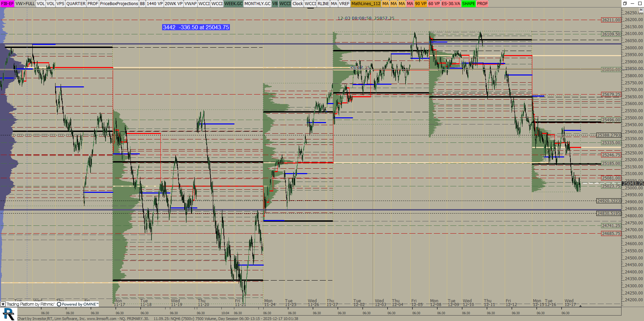Click the MONTHLY.GC toolbar button

tap(257, 3)
